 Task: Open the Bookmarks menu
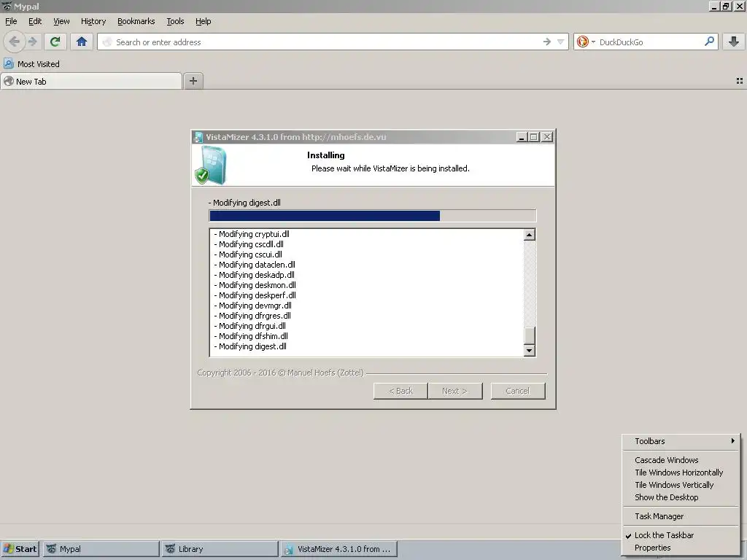136,21
